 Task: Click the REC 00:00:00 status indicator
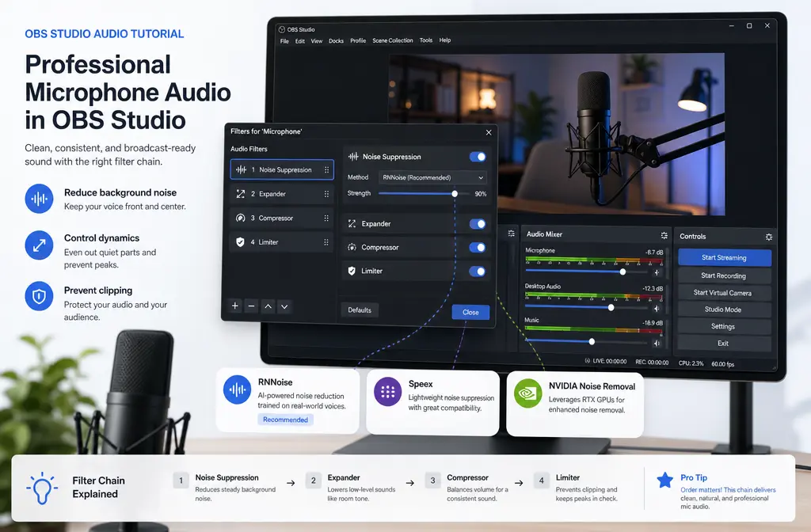point(652,363)
